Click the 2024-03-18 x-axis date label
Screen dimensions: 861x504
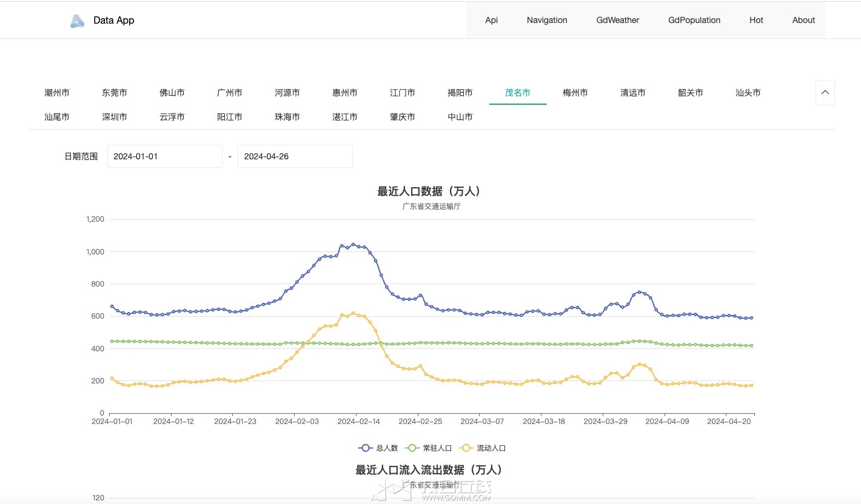pyautogui.click(x=544, y=422)
